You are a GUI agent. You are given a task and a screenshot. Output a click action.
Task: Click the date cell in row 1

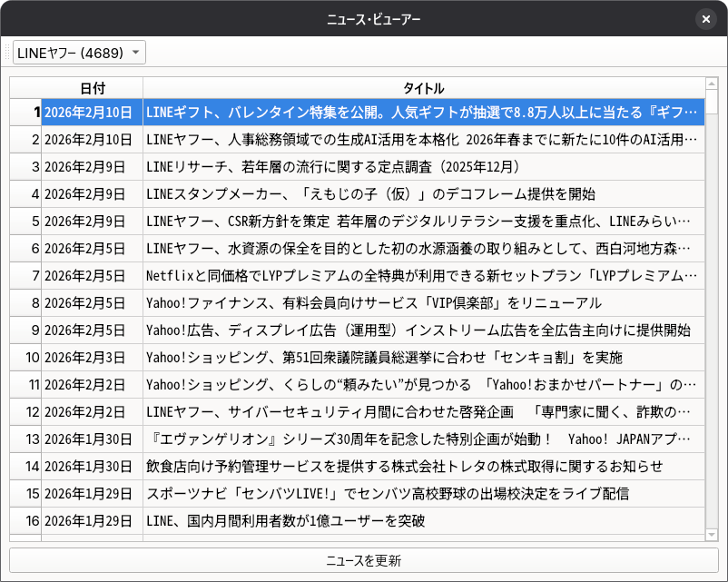point(92,113)
